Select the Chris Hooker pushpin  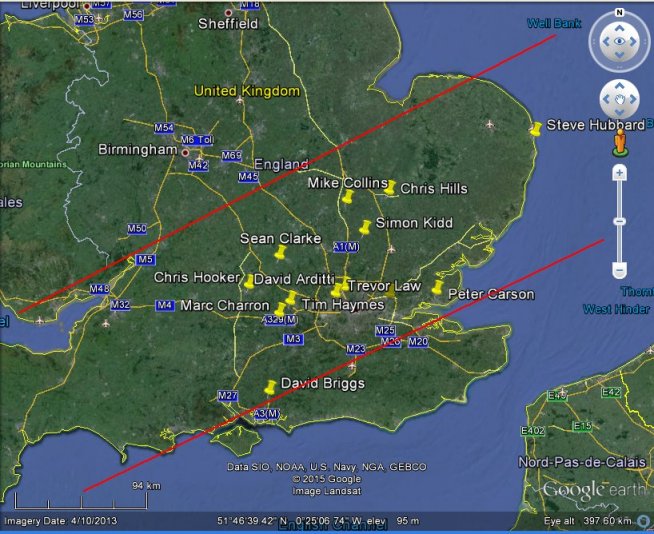tap(248, 282)
